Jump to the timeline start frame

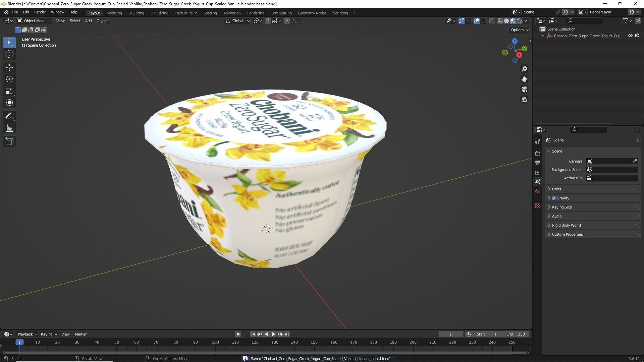pos(253,334)
